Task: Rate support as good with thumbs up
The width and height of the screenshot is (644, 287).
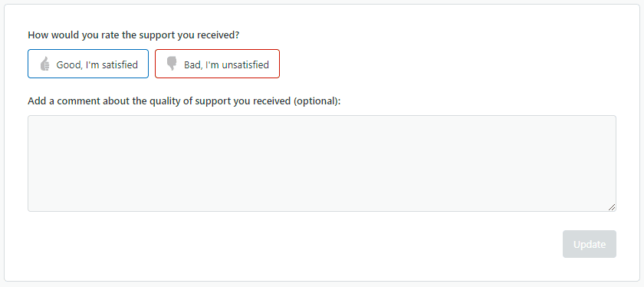Action: coord(88,64)
